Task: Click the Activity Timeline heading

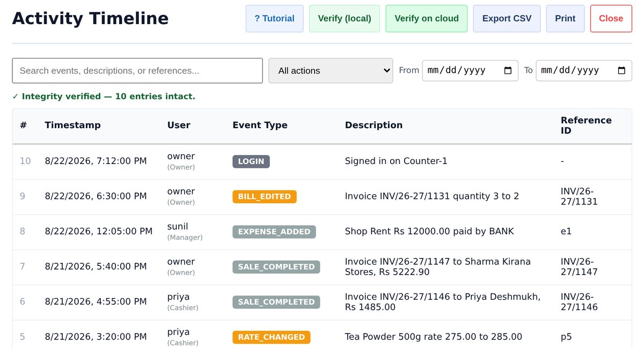Action: click(90, 18)
